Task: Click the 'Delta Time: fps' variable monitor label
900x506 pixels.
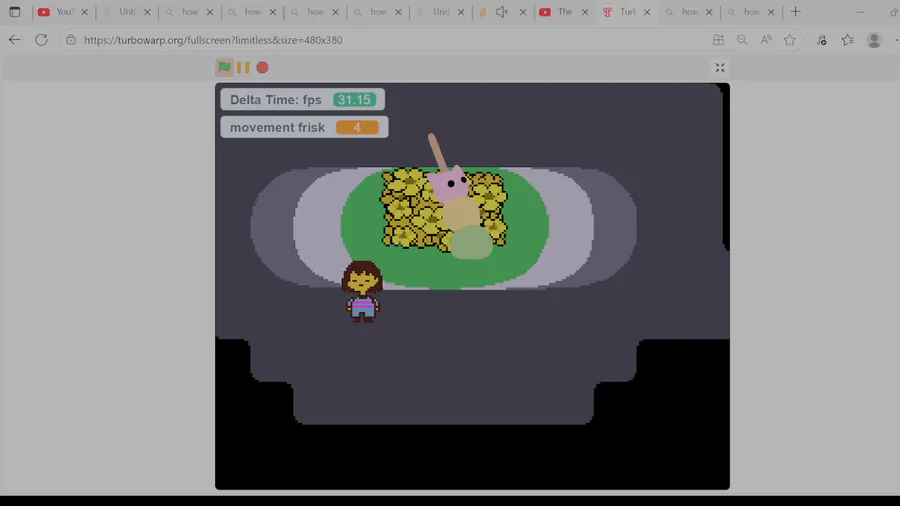Action: [x=276, y=100]
